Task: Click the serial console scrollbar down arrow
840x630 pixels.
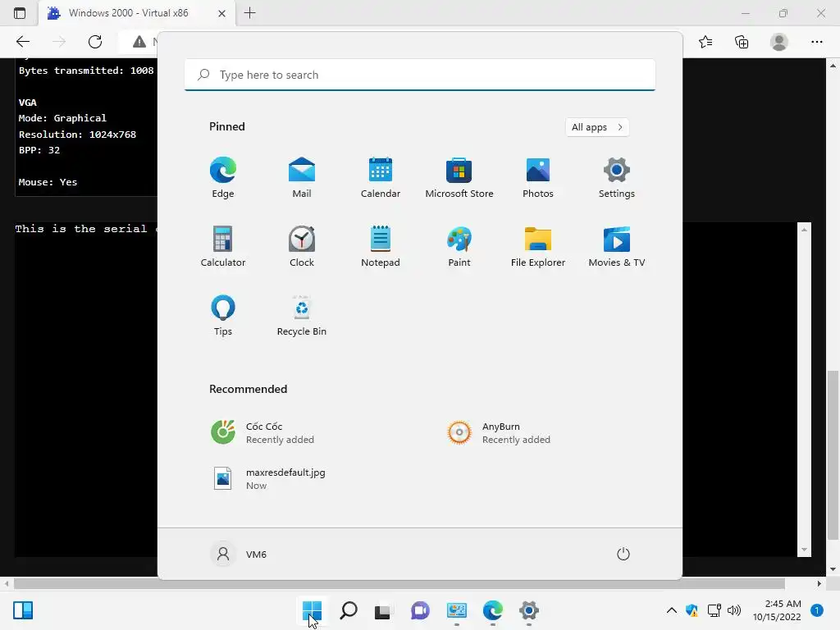Action: (804, 550)
